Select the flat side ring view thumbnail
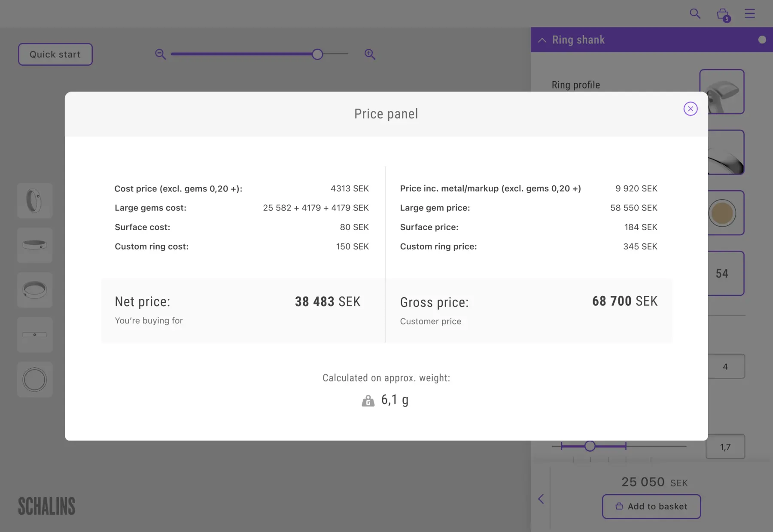 pos(35,245)
